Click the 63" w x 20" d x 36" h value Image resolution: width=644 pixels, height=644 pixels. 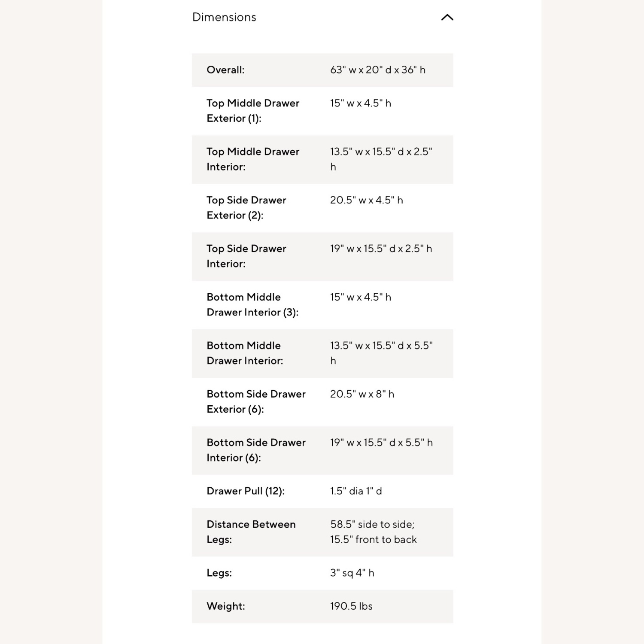[378, 70]
